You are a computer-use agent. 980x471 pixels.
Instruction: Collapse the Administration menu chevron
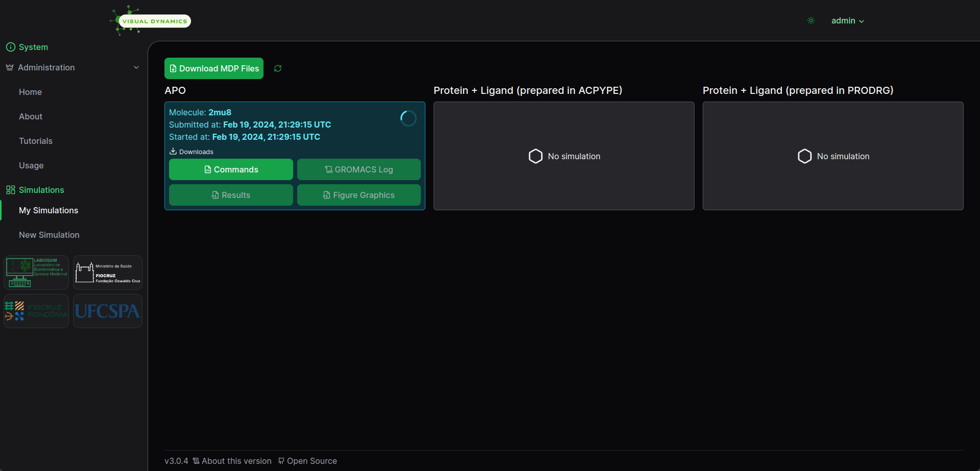click(x=136, y=67)
